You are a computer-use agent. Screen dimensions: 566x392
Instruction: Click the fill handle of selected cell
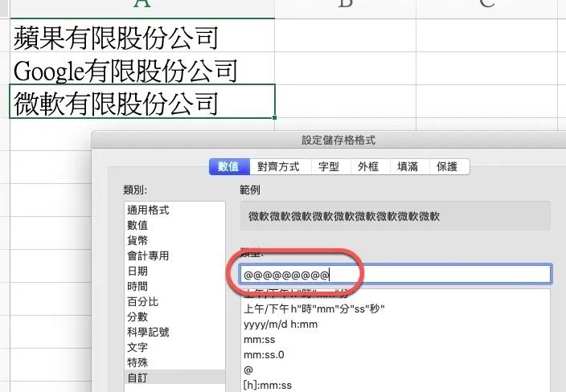point(275,117)
